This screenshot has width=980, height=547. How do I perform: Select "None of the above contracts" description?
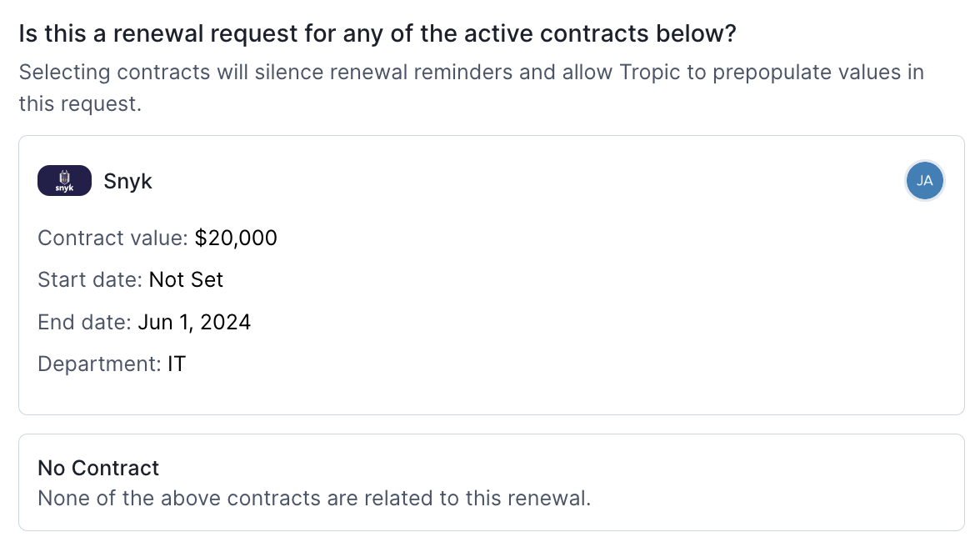[313, 499]
